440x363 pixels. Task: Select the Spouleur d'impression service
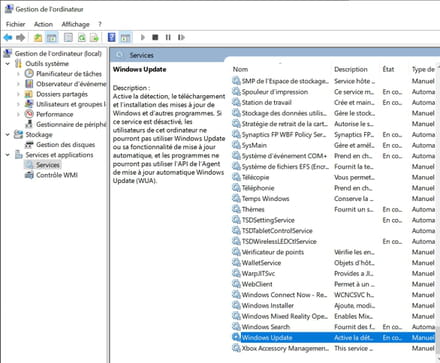click(275, 92)
